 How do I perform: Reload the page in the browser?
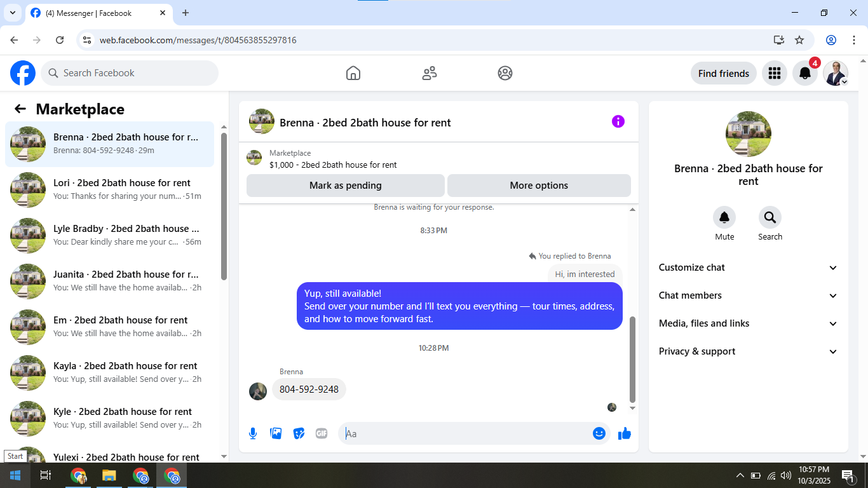click(x=60, y=40)
